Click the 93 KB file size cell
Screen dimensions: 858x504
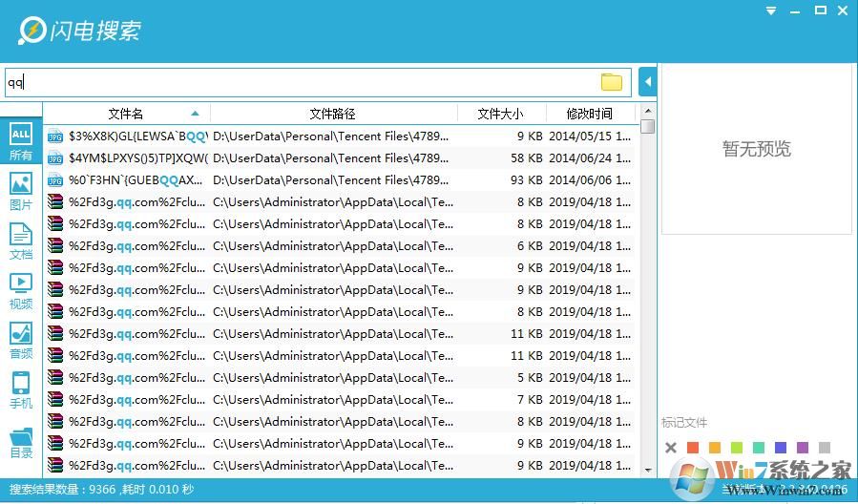[527, 180]
